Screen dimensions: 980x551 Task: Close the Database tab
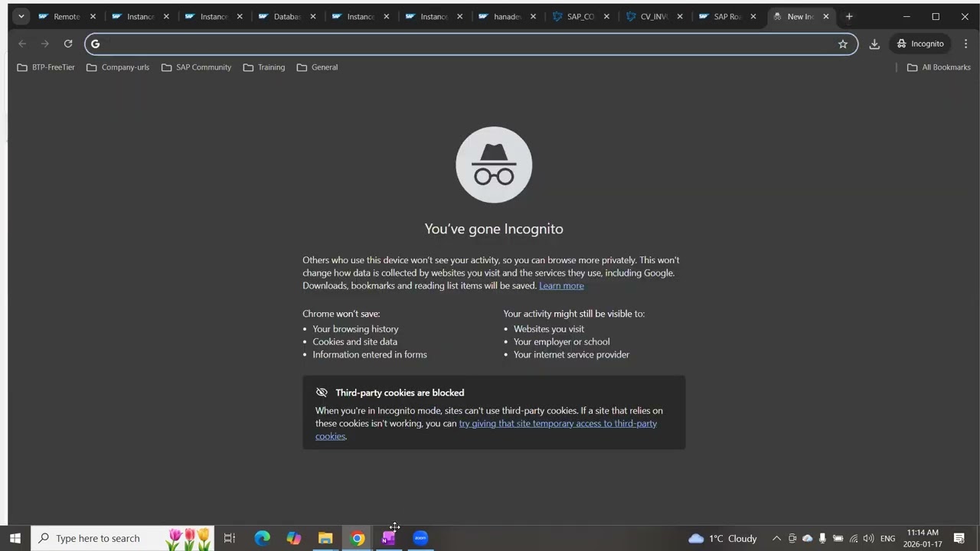[312, 16]
